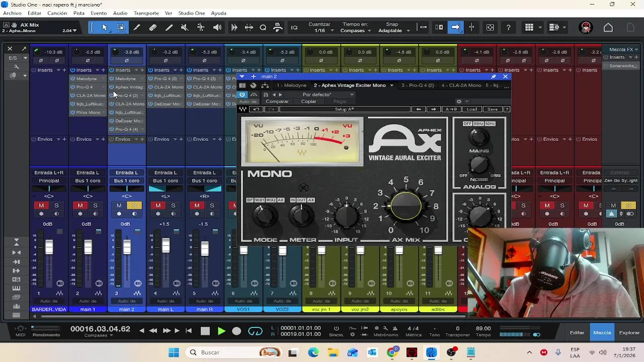This screenshot has width=644, height=362.
Task: Pin the main 2 plugin window
Action: pos(494,76)
